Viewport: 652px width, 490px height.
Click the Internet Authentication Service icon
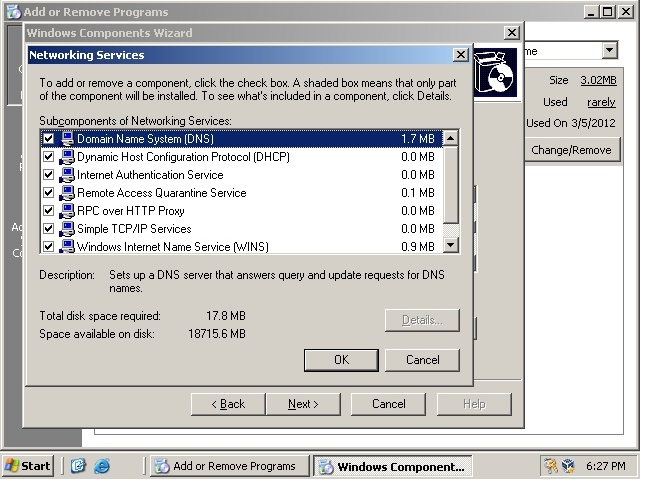click(67, 175)
